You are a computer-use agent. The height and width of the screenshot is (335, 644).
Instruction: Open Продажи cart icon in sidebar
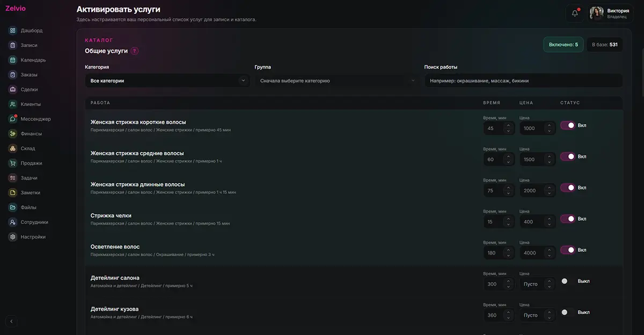pos(12,163)
